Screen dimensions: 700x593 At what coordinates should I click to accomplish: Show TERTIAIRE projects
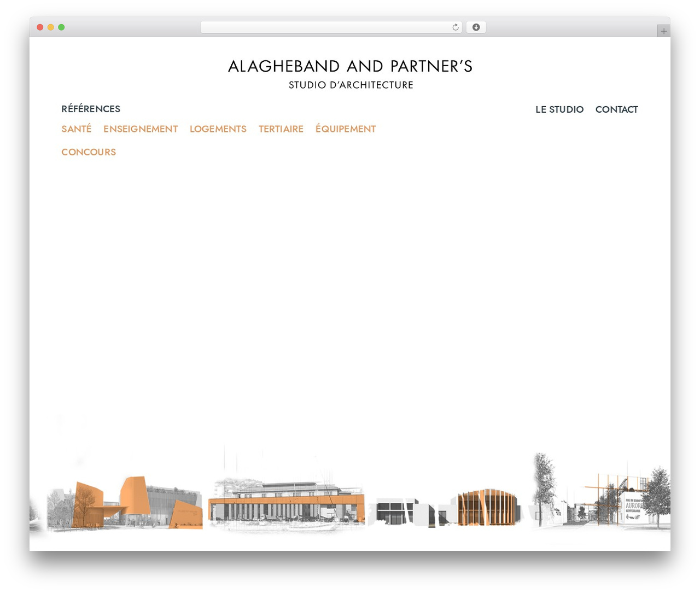click(281, 129)
